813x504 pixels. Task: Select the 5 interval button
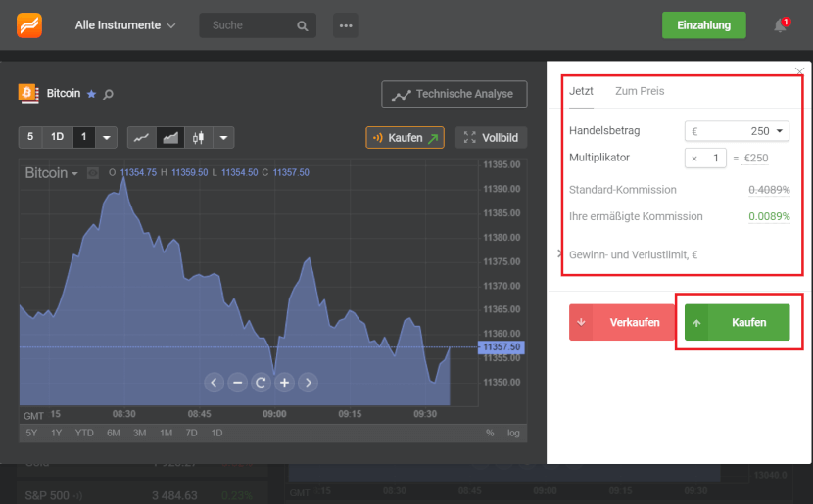(30, 137)
